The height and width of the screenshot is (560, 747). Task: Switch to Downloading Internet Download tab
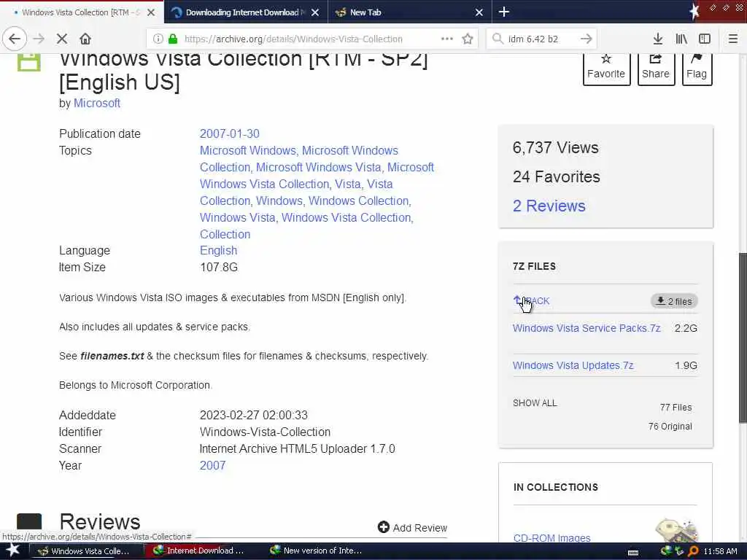click(x=246, y=12)
